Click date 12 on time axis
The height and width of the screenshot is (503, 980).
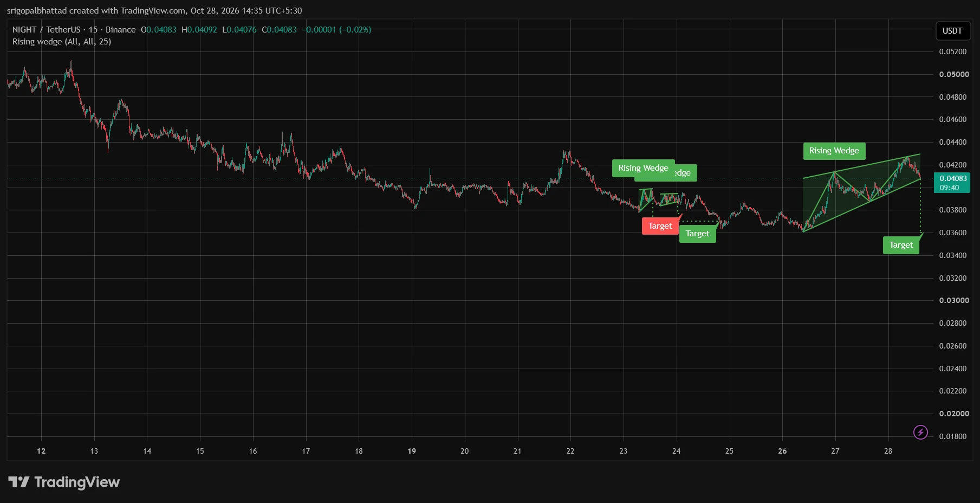tap(41, 451)
